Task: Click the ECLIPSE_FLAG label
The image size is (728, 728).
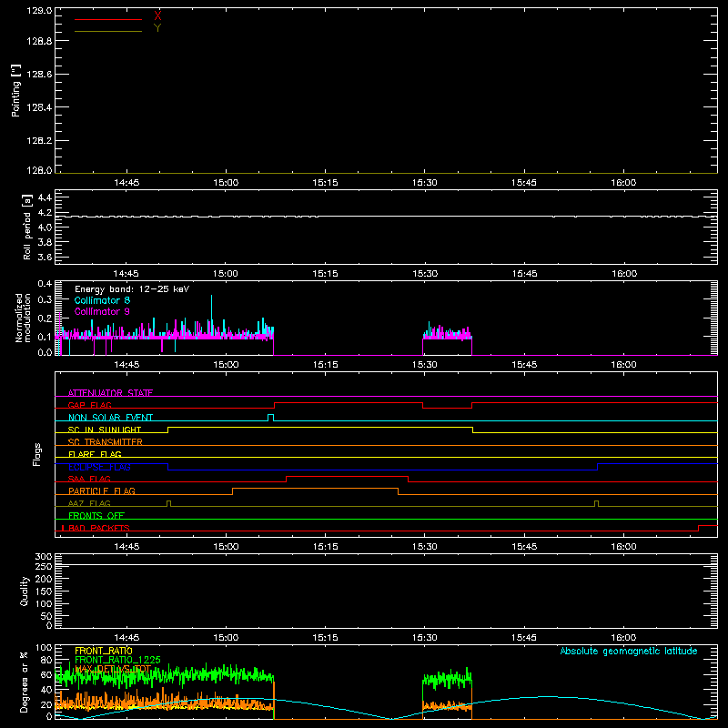Action: pyautogui.click(x=99, y=467)
